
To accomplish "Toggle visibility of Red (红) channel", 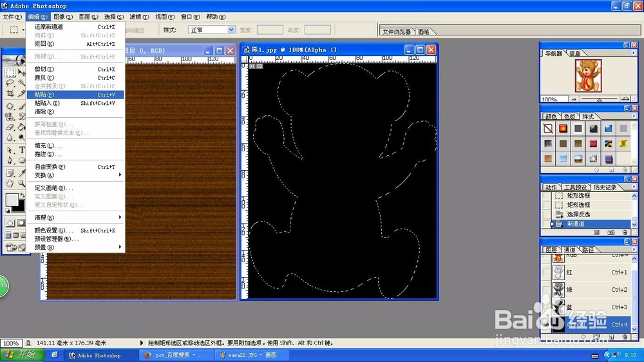I will point(546,272).
